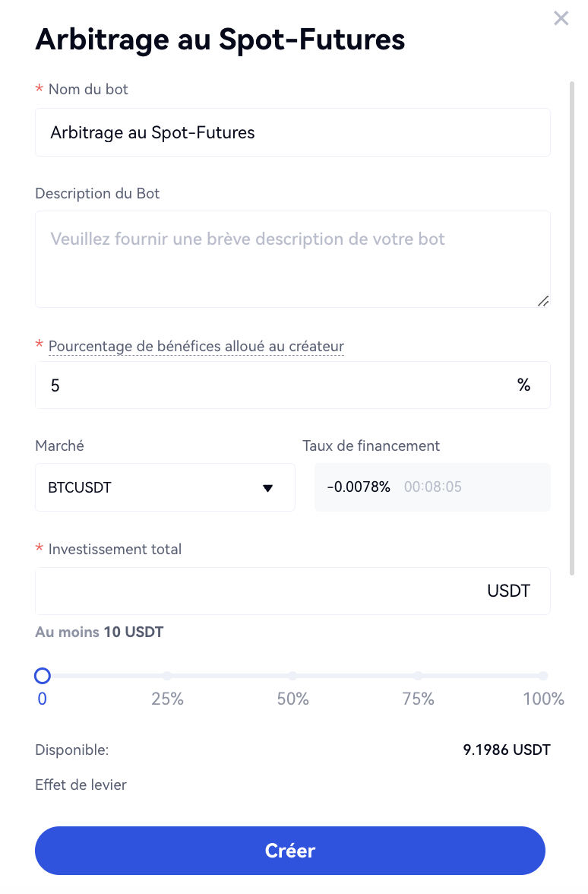Set investment slider to 75%
Viewport: 588px width, 894px height.
[x=418, y=676]
